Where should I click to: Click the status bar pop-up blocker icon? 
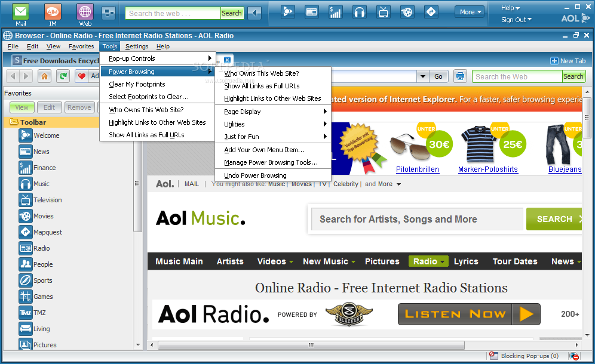(493, 356)
